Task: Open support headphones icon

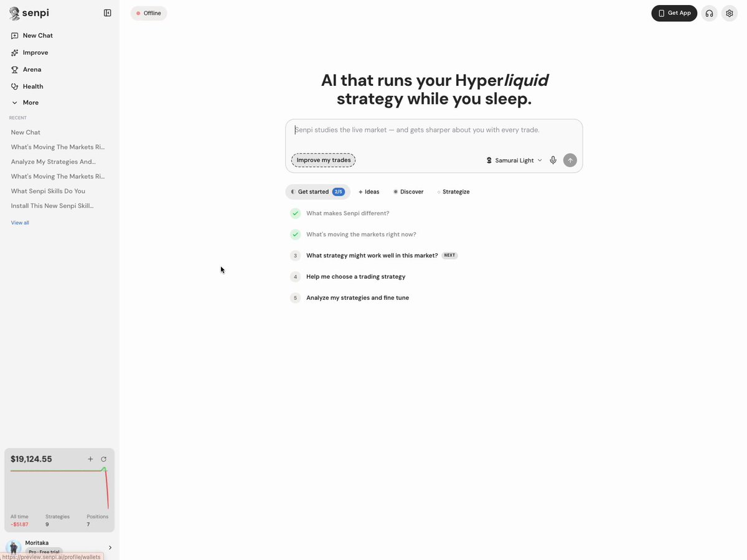Action: tap(709, 13)
